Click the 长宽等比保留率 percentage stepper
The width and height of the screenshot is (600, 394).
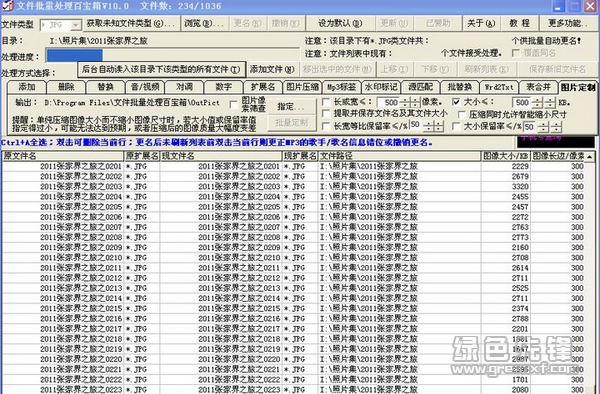click(x=429, y=126)
